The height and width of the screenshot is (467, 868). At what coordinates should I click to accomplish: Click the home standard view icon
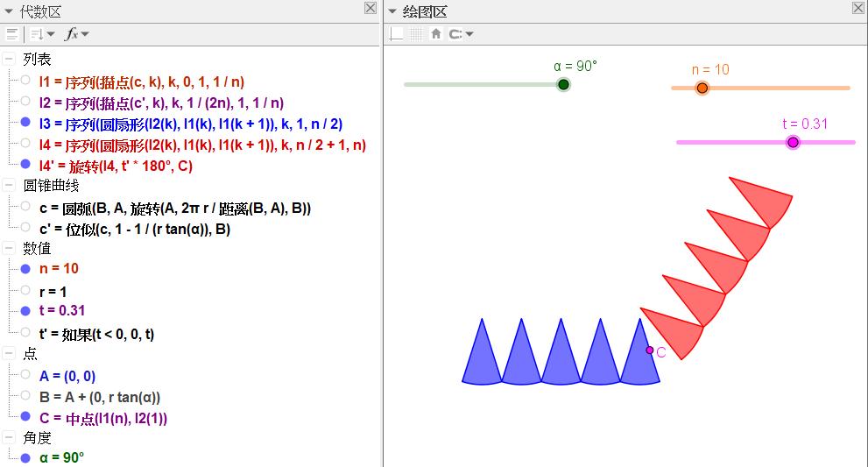[435, 34]
